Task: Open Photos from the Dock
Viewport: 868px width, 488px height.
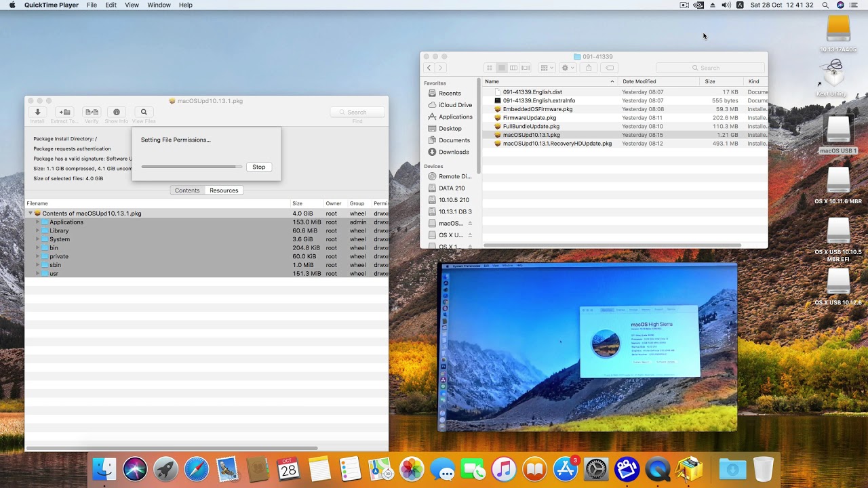Action: [x=412, y=469]
